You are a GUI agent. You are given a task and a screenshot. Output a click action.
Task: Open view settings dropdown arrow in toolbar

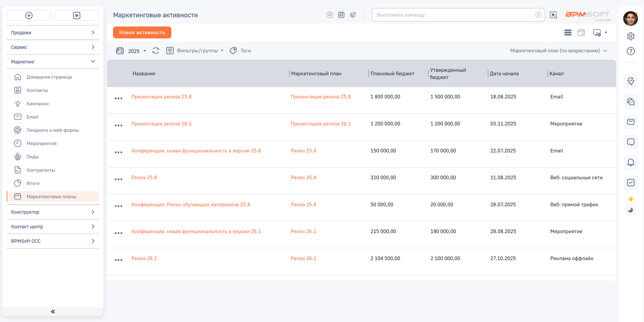tap(606, 33)
